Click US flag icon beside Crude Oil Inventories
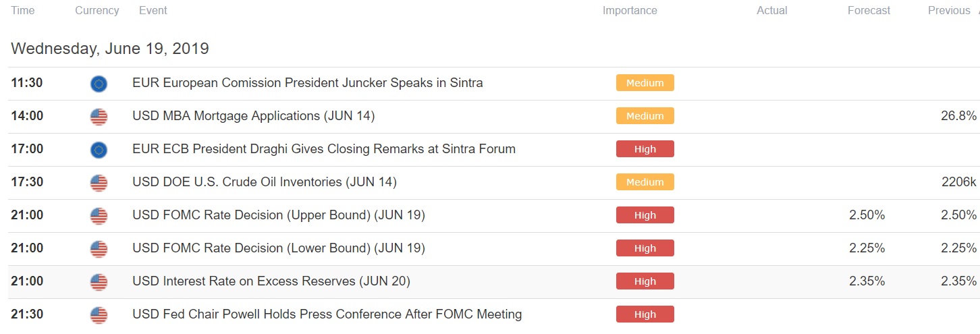Screen dimensions: 980x334 click(99, 183)
